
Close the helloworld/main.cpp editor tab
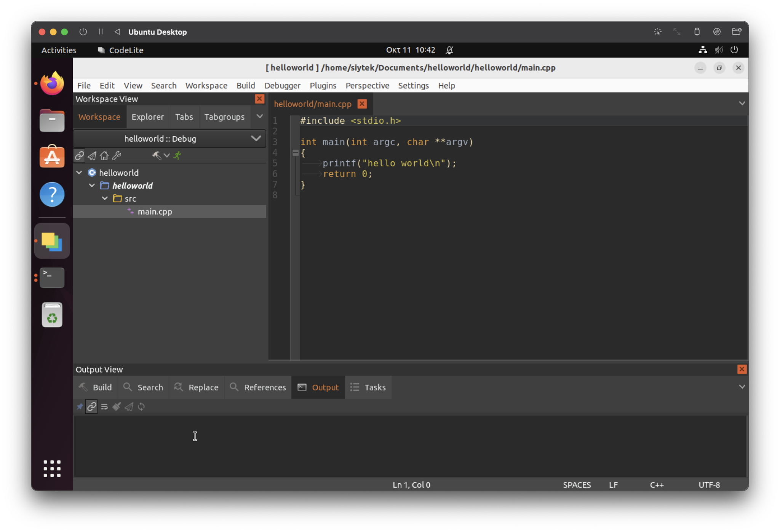(362, 104)
